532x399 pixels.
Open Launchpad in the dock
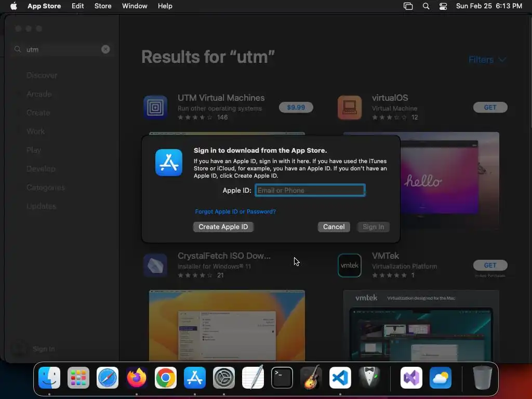click(78, 378)
